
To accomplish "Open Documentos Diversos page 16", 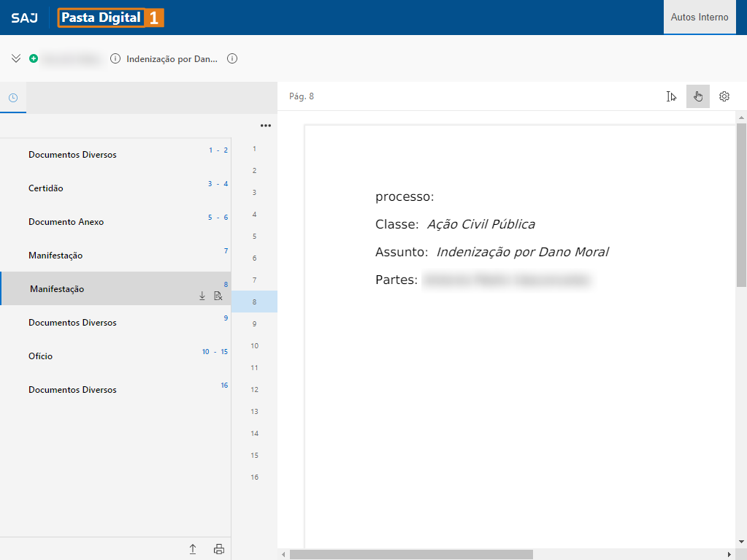I will 115,390.
